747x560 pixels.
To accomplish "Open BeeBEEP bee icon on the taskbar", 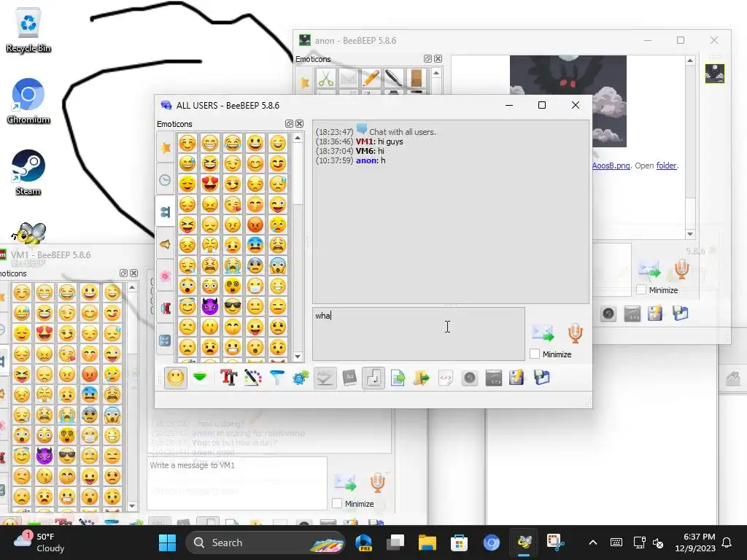I will [x=524, y=542].
